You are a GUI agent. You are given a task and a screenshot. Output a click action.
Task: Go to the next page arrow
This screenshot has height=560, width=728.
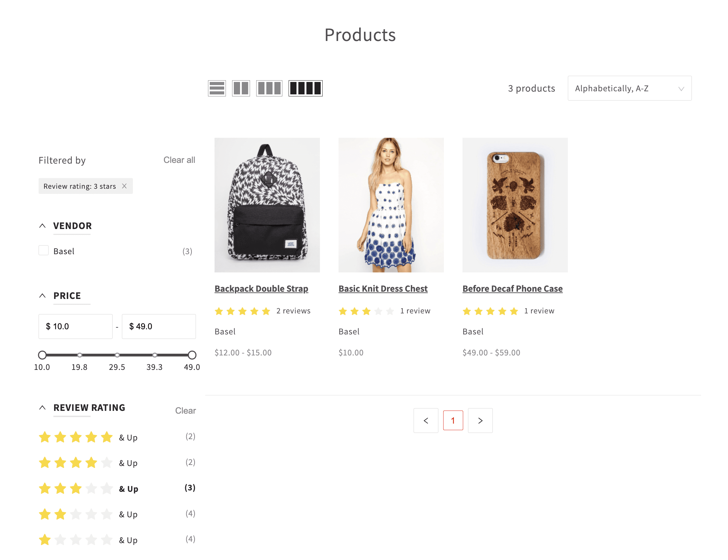pos(480,421)
